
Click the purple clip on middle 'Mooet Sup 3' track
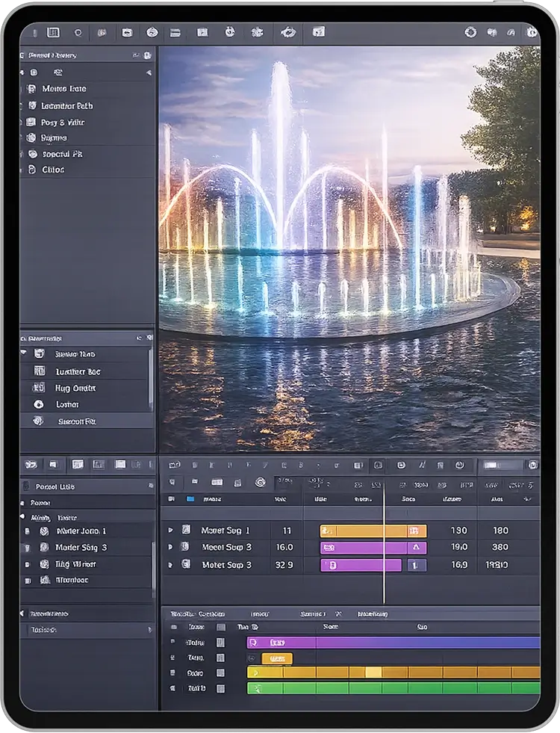click(x=364, y=548)
